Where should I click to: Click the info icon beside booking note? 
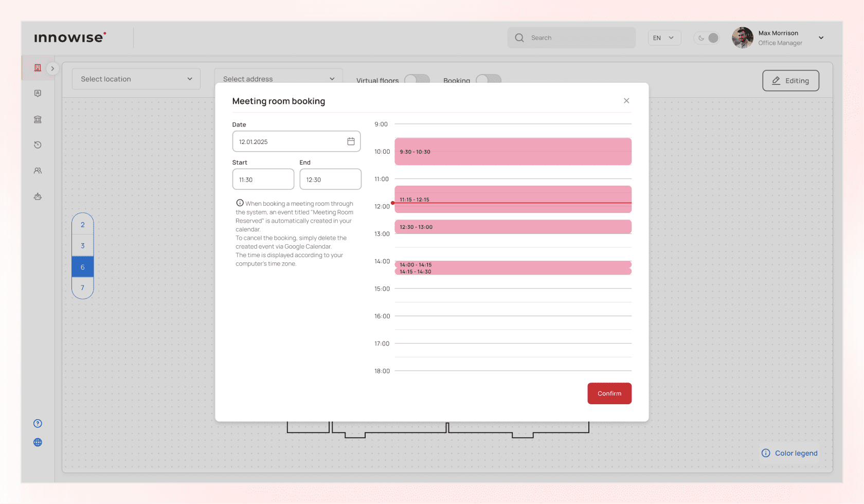pos(240,203)
